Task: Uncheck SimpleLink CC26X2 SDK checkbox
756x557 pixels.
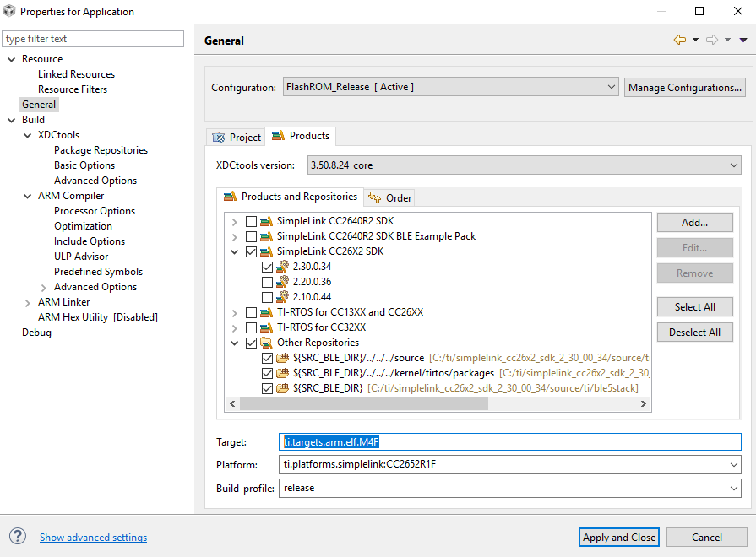Action: click(x=251, y=252)
